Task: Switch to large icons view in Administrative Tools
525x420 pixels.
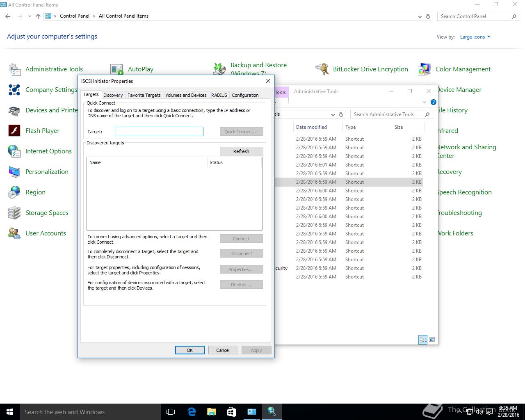Action: [x=431, y=340]
